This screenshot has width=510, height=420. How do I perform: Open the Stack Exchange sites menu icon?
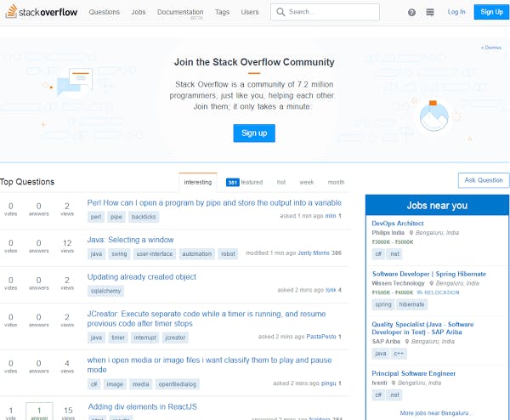coord(430,13)
